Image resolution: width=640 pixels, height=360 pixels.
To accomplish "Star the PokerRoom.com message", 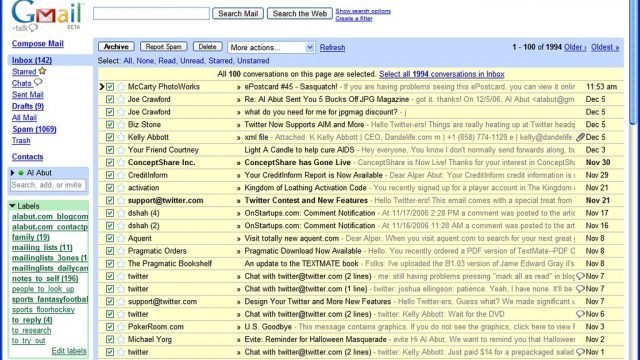I will (121, 327).
